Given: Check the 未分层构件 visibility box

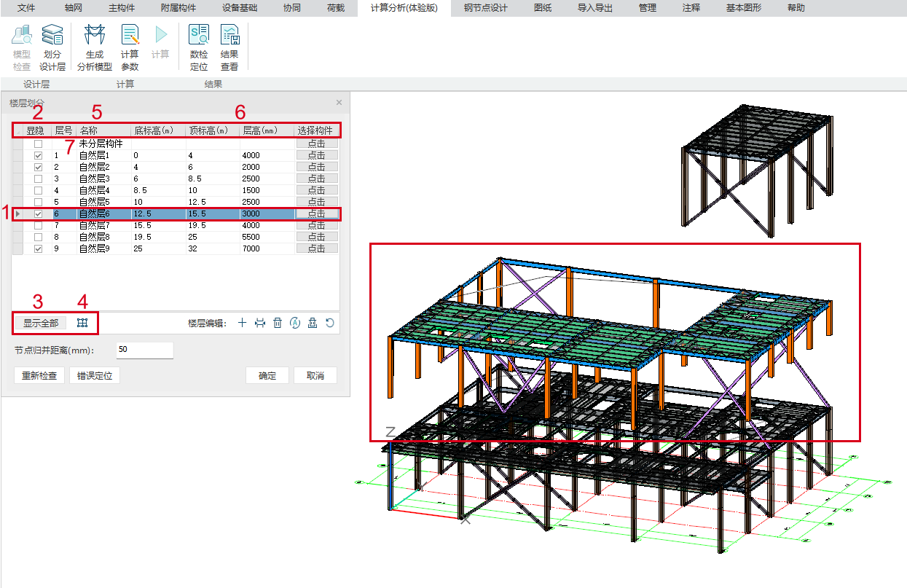Looking at the screenshot, I should coord(38,144).
